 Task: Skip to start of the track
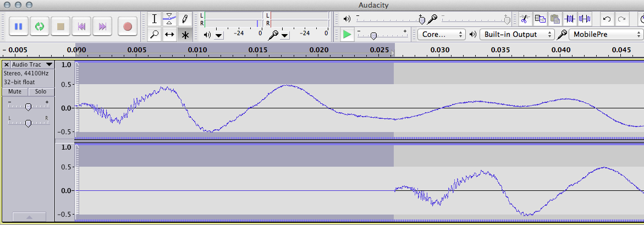pyautogui.click(x=81, y=27)
